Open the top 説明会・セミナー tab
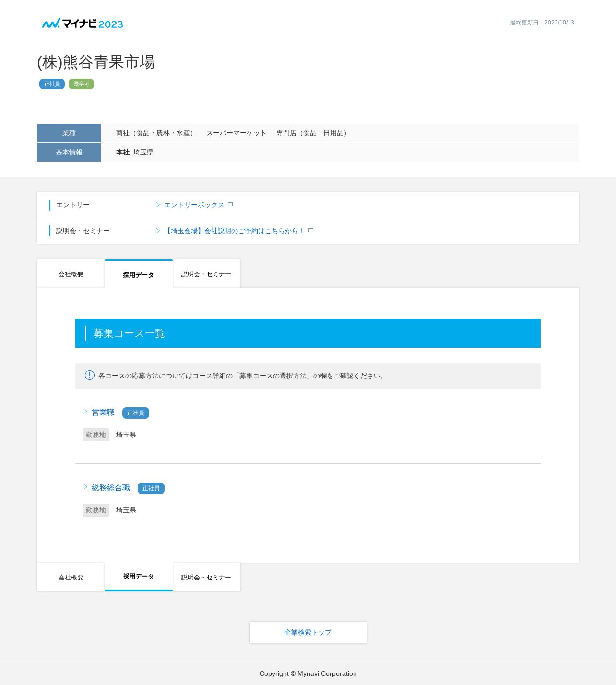 click(x=206, y=274)
